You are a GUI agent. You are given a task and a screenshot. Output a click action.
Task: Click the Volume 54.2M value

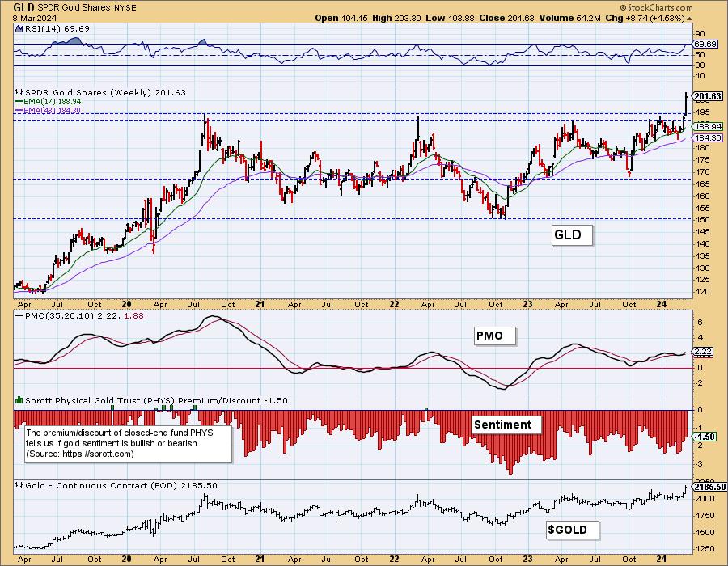point(571,18)
